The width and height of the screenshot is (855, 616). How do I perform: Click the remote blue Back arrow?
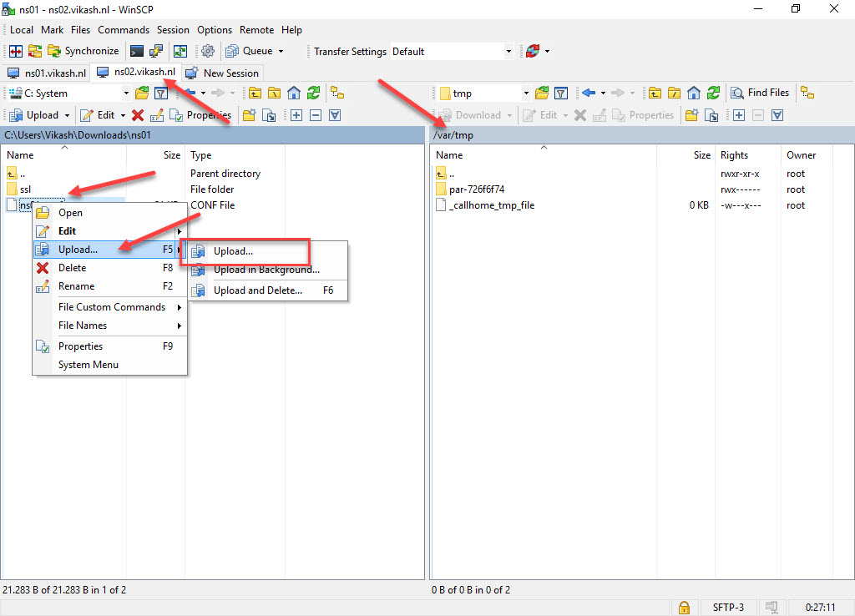[589, 93]
